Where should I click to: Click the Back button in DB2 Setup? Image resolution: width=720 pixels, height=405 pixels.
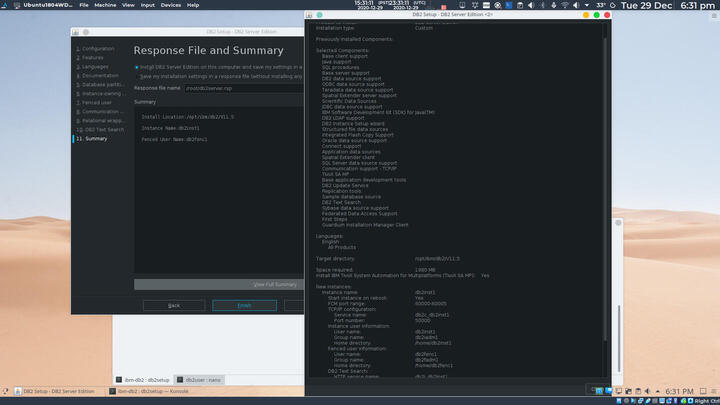click(174, 305)
